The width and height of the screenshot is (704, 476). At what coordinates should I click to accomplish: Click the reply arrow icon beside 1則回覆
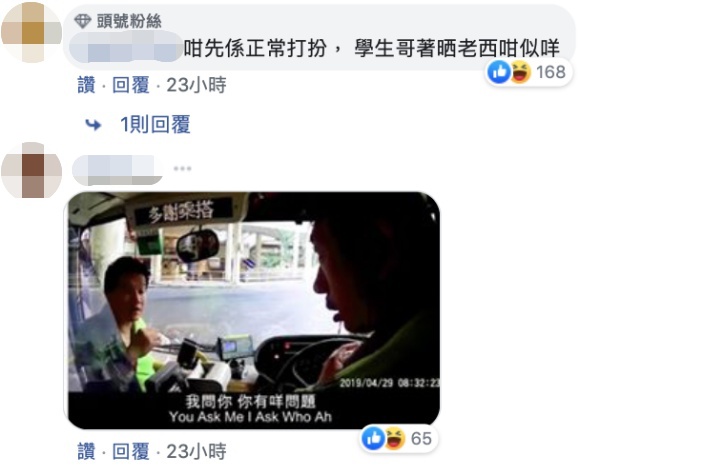pos(93,124)
